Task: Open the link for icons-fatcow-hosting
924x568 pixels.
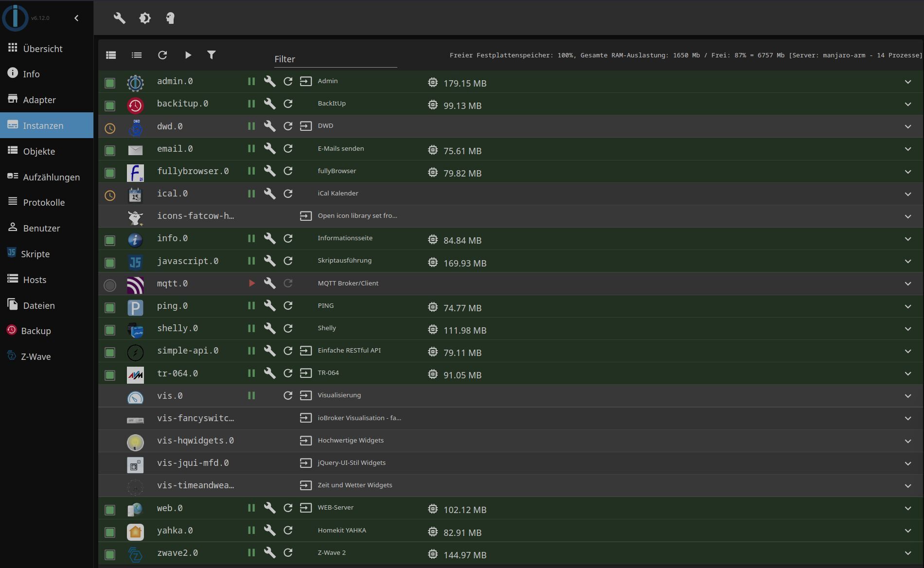Action: click(305, 216)
